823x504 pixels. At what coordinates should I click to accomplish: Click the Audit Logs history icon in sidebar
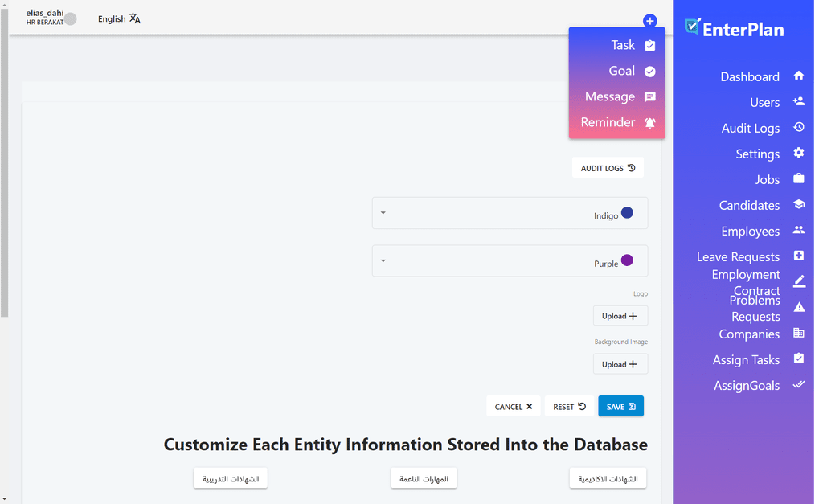click(x=798, y=127)
